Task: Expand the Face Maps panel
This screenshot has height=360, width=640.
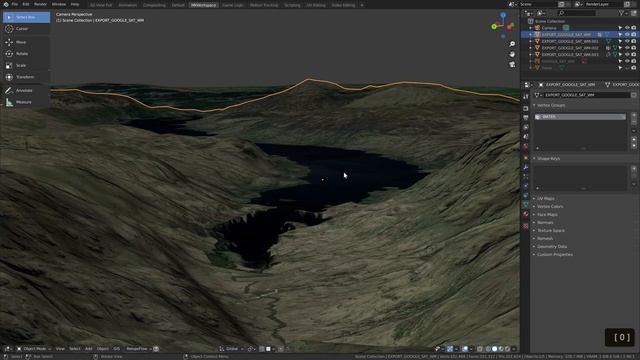Action: tap(547, 214)
